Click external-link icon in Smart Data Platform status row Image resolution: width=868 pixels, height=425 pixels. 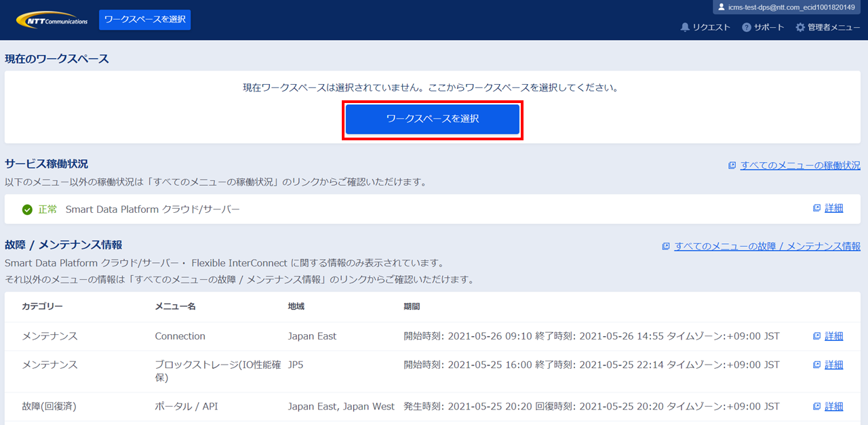tap(816, 208)
